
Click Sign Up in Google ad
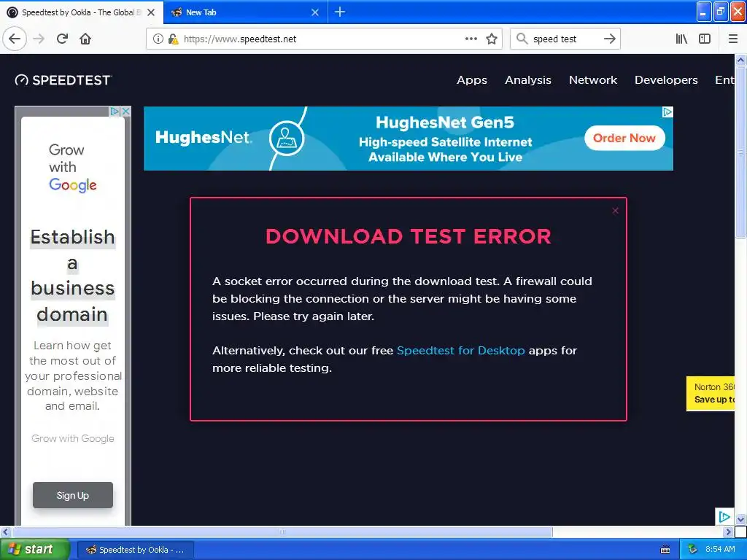73,495
